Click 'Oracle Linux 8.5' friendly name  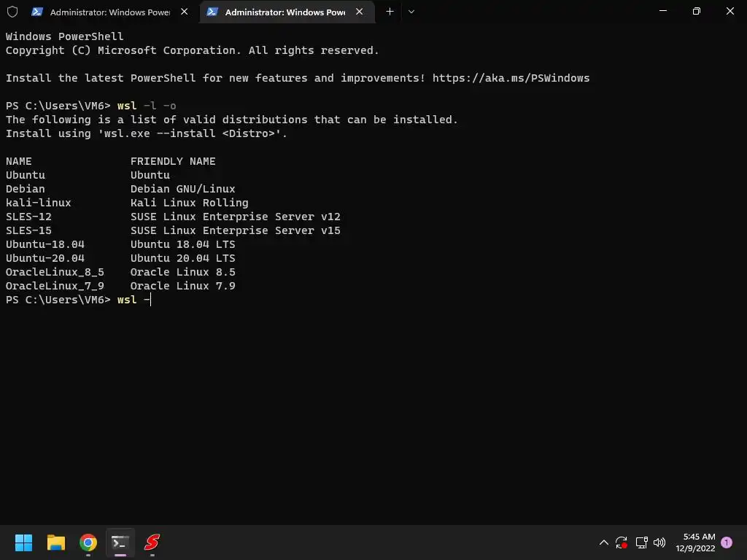(183, 272)
